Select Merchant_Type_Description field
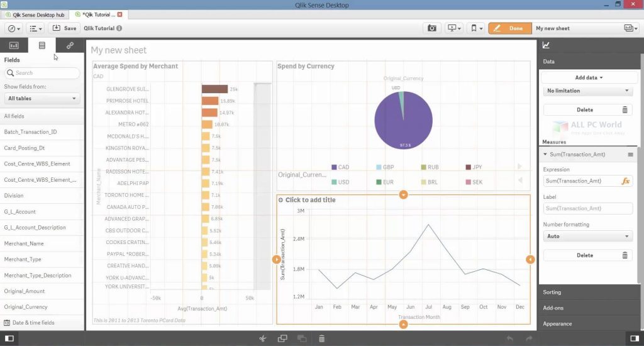The image size is (644, 346). coord(42,276)
